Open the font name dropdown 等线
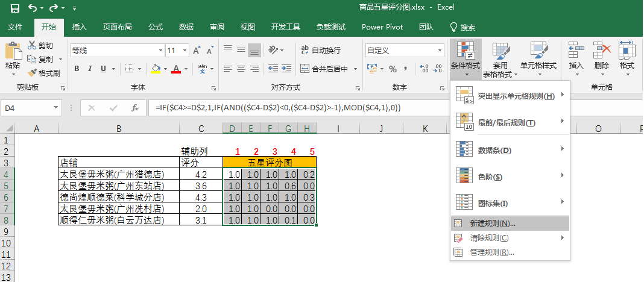 pyautogui.click(x=160, y=51)
